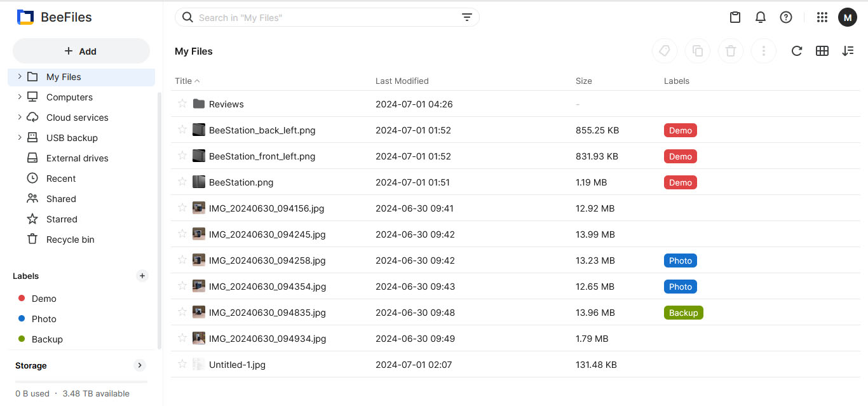Open the notifications bell

tap(761, 18)
